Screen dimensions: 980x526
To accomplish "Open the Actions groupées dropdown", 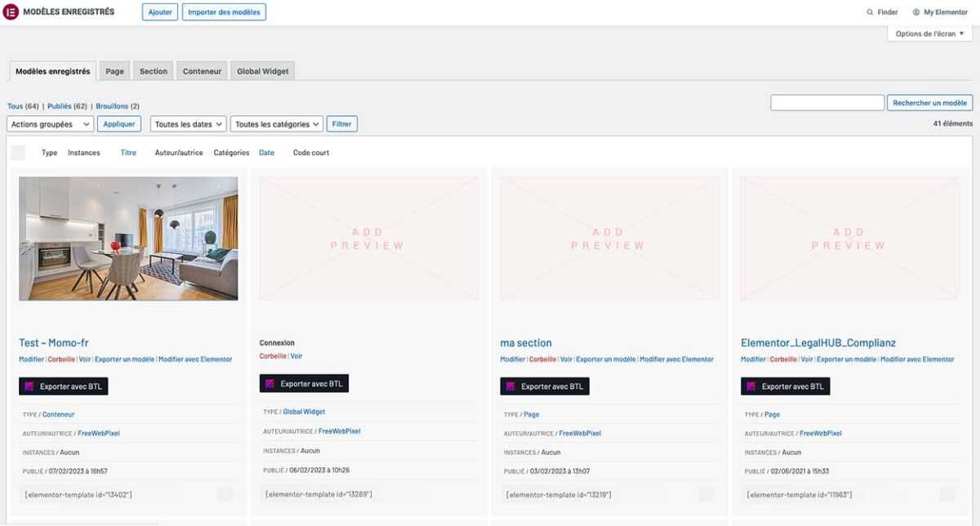I will click(50, 124).
